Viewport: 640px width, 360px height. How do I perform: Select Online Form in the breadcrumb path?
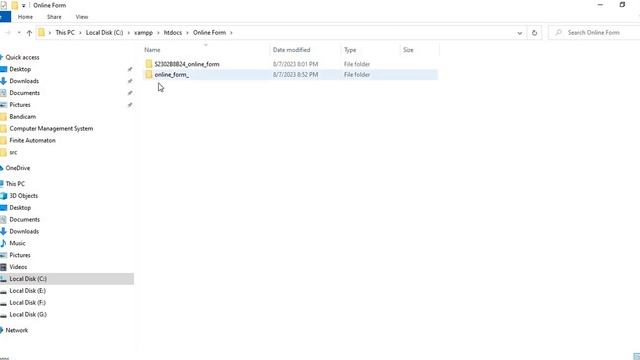tap(209, 32)
